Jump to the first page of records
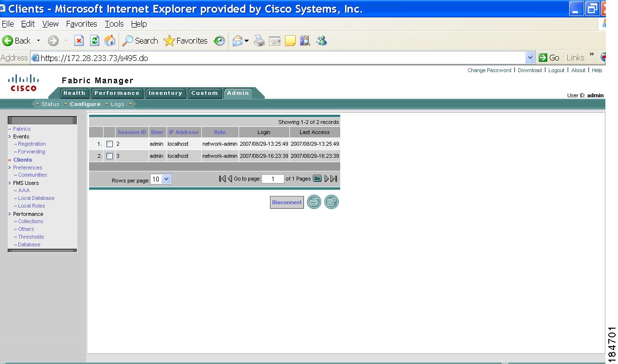The width and height of the screenshot is (618, 364). 222,179
